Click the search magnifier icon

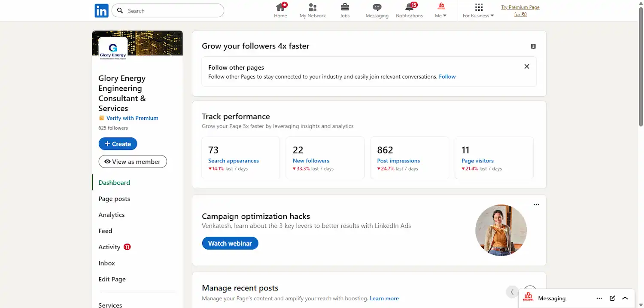click(120, 11)
